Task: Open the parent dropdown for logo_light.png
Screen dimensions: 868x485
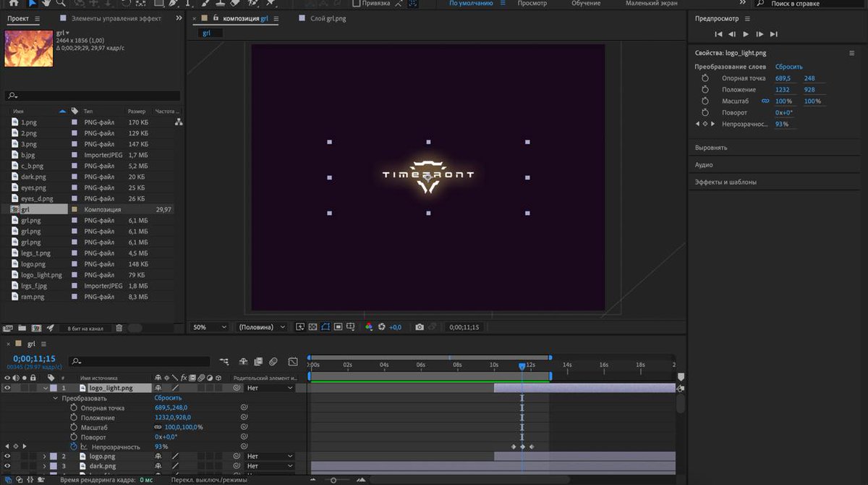Action: 270,388
